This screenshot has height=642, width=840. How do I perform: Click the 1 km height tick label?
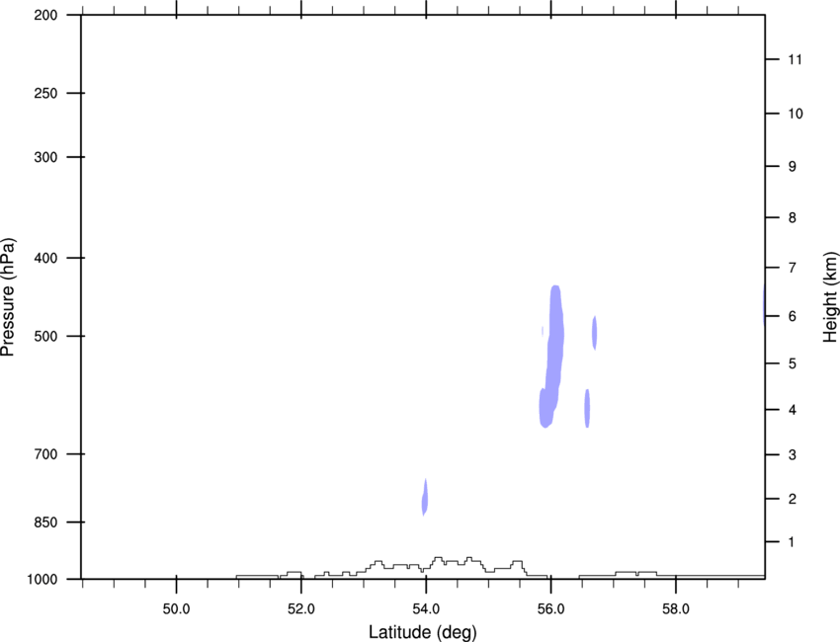792,542
